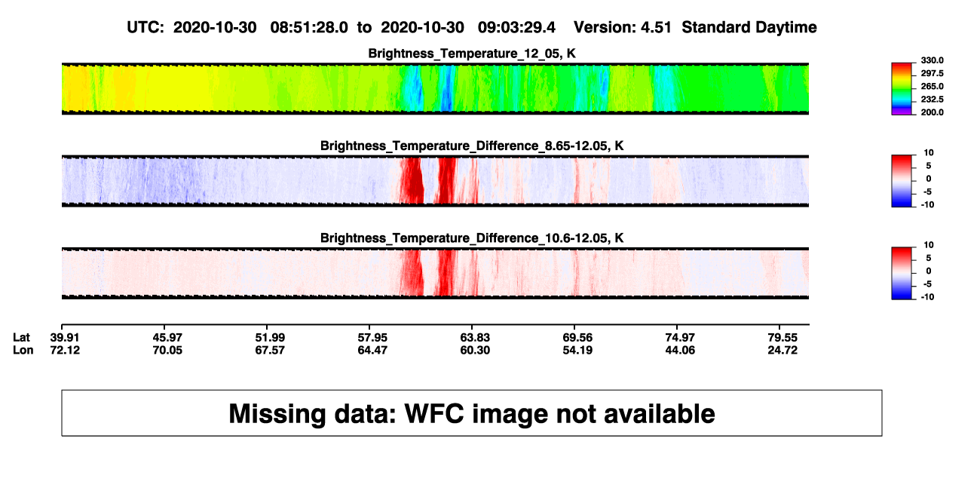The width and height of the screenshot is (980, 503).
Task: Click the Brightness_Temperature_12_05 image strip
Action: [435, 88]
